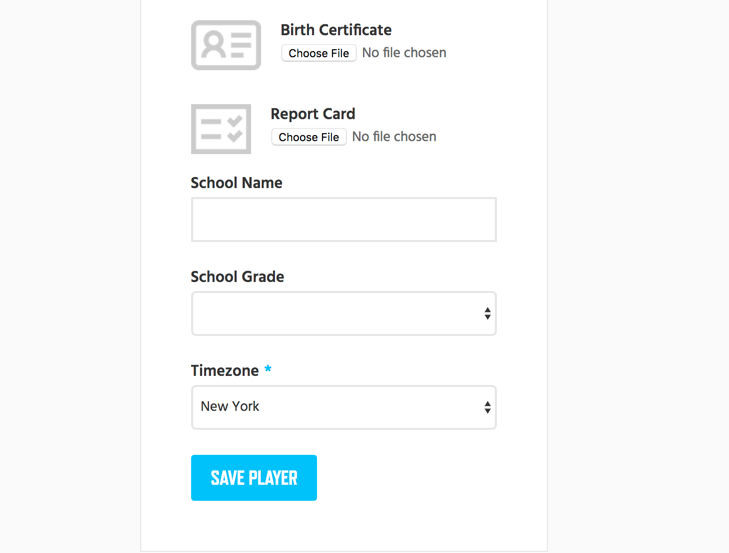Choose a file for Report Card
Image resolution: width=729 pixels, height=553 pixels.
tap(309, 137)
